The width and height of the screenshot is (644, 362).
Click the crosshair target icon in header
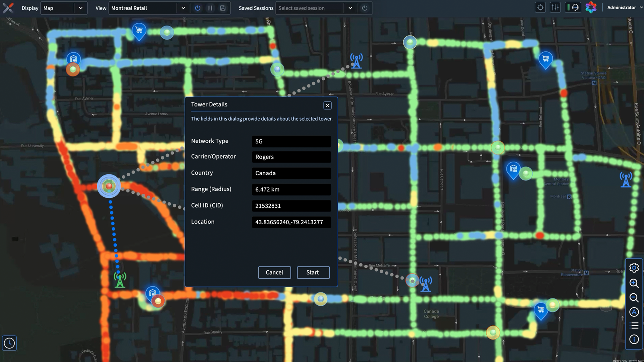click(x=540, y=8)
